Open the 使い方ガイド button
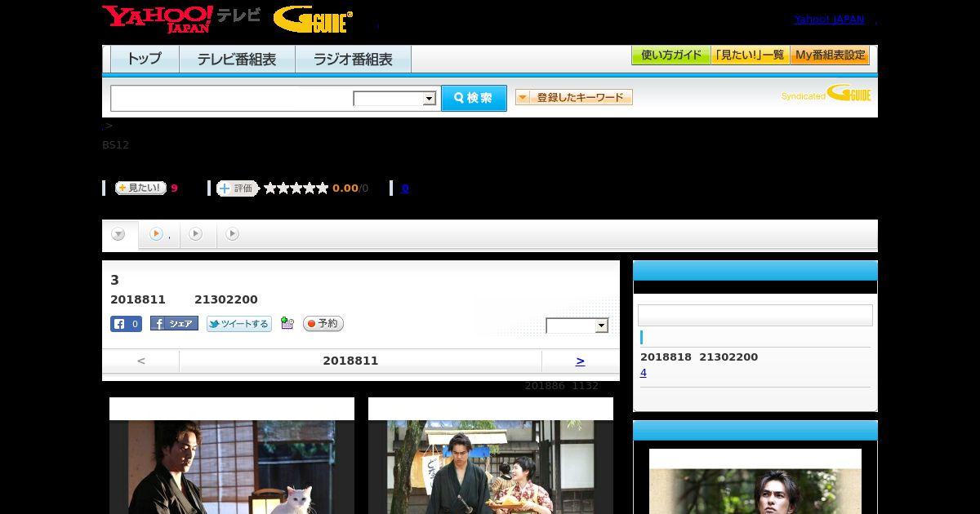 click(x=671, y=55)
